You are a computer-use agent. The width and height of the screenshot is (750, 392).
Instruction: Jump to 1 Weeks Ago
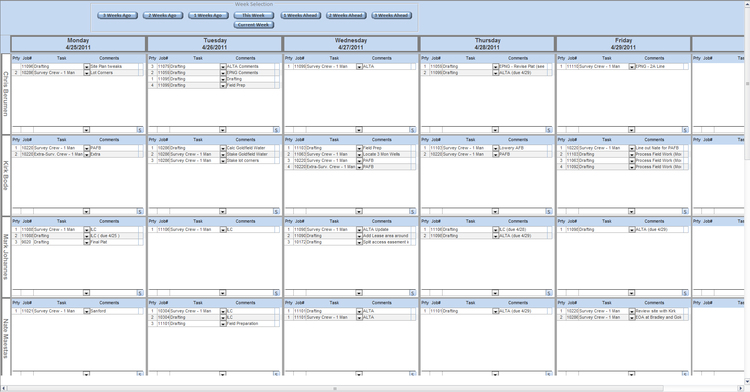[208, 15]
